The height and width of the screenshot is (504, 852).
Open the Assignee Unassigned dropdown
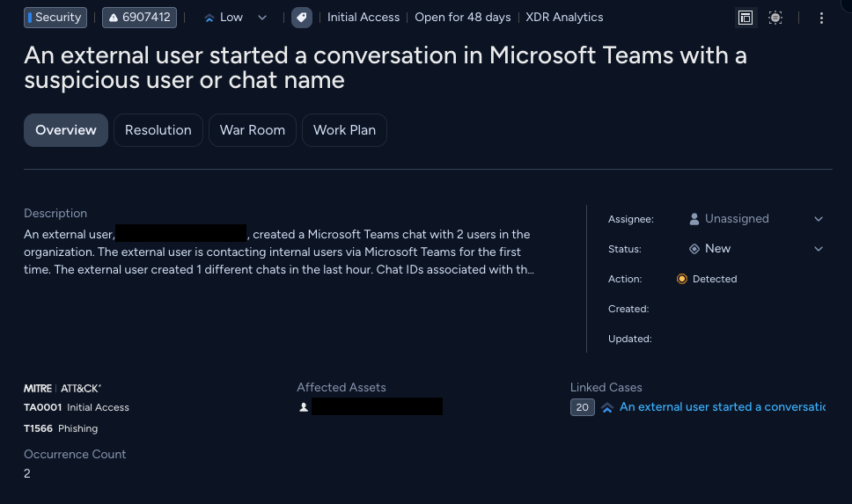click(756, 219)
